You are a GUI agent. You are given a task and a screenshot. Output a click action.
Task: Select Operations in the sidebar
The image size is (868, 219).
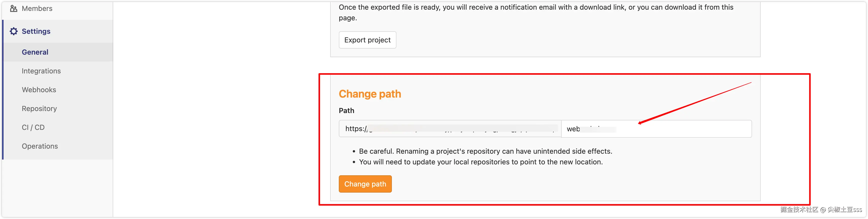tap(40, 146)
